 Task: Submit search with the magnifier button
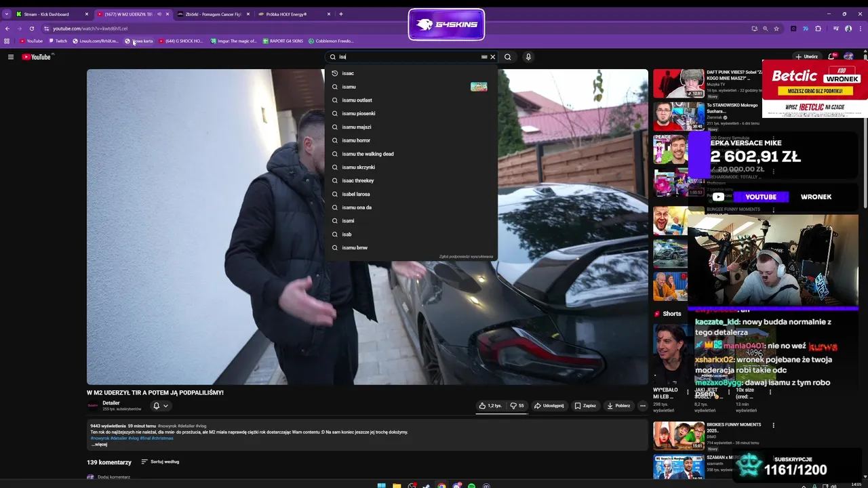(x=508, y=57)
